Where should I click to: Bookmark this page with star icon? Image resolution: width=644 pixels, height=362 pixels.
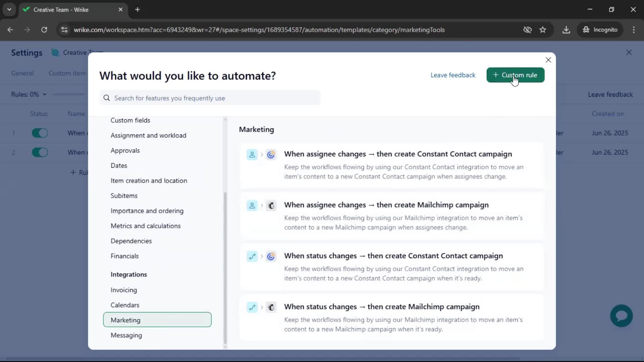click(543, 30)
